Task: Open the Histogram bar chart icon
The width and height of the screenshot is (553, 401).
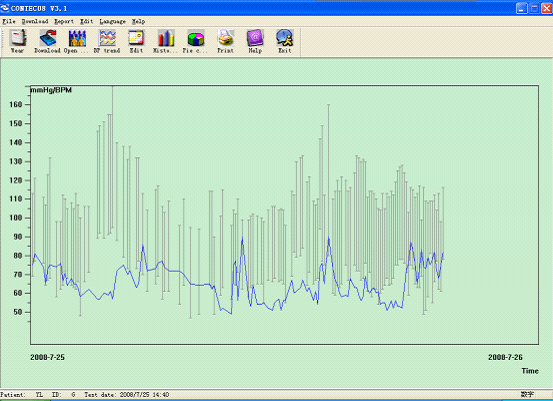Action: click(x=165, y=42)
